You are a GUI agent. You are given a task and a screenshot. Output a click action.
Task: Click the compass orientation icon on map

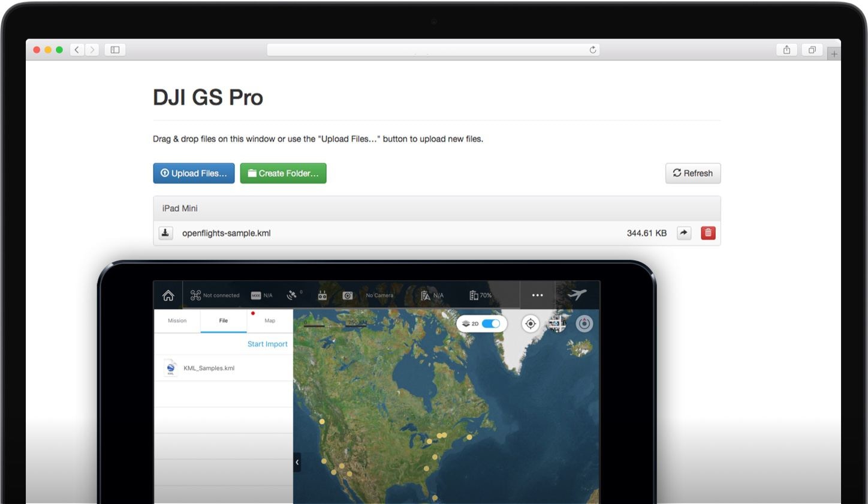[584, 324]
